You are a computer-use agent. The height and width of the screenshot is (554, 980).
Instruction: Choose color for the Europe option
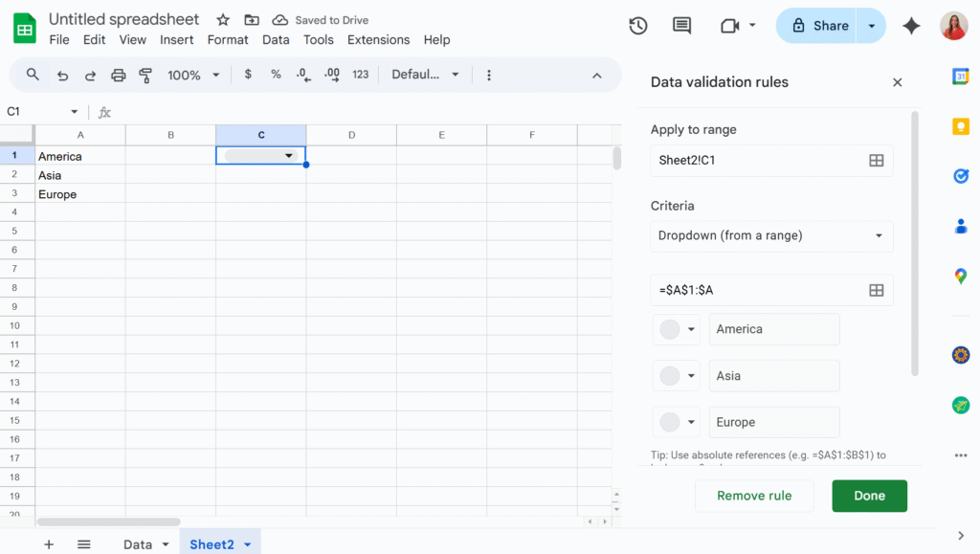tap(676, 422)
